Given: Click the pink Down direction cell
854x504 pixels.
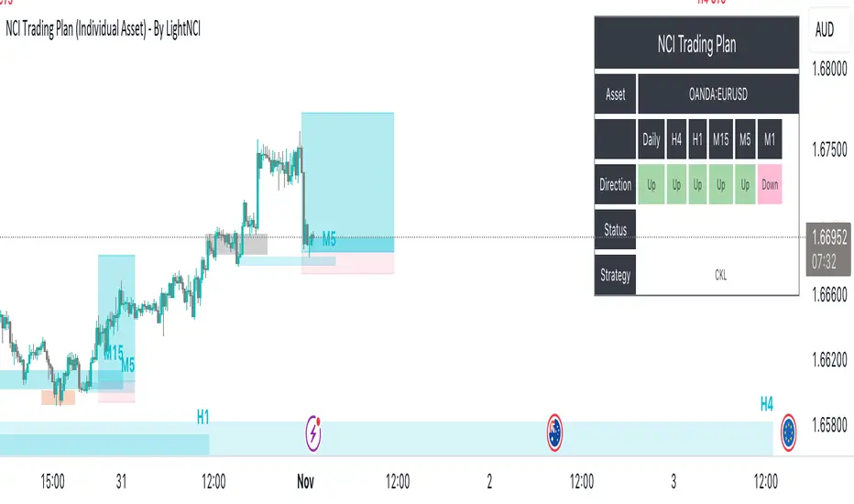Looking at the screenshot, I should [x=770, y=184].
